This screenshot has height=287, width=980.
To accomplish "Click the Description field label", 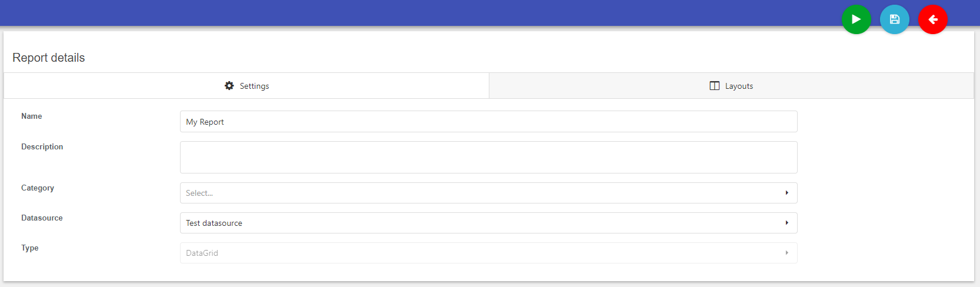I will [42, 147].
